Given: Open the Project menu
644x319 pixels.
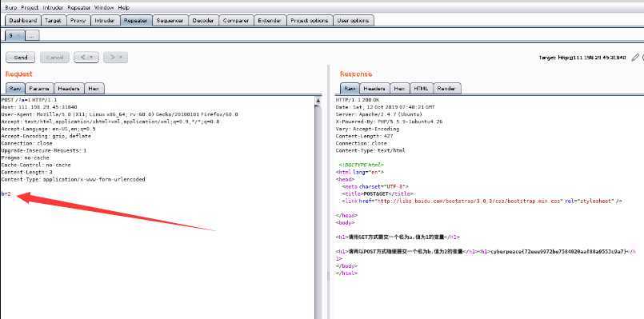Looking at the screenshot, I should click(x=30, y=8).
